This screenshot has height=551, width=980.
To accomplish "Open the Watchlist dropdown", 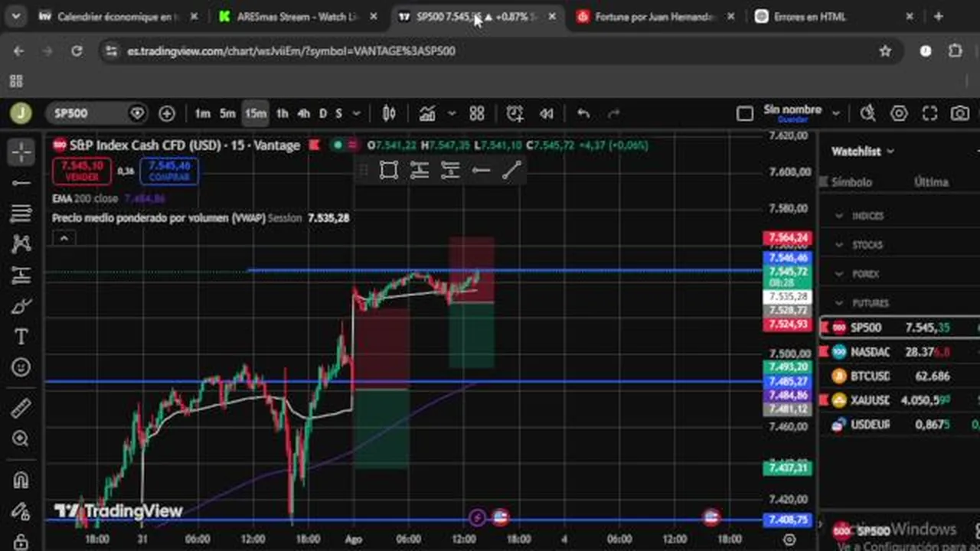I will point(863,152).
